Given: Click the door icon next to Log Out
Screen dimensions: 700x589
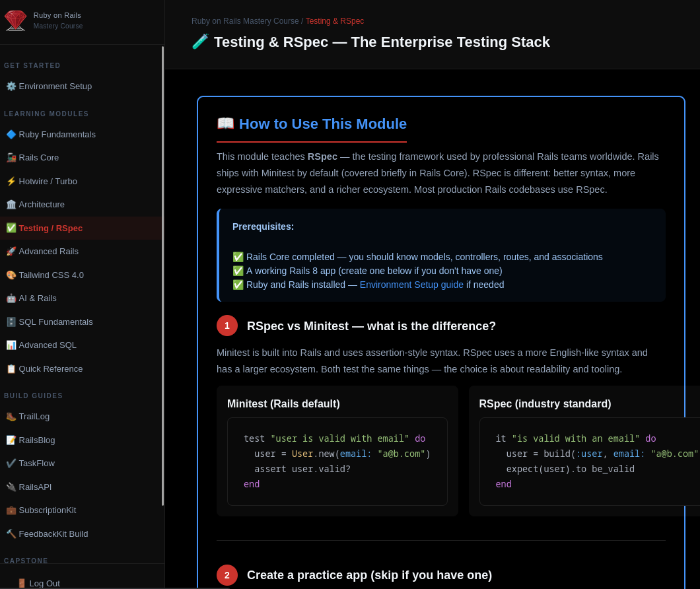Looking at the screenshot, I should click(x=22, y=583).
